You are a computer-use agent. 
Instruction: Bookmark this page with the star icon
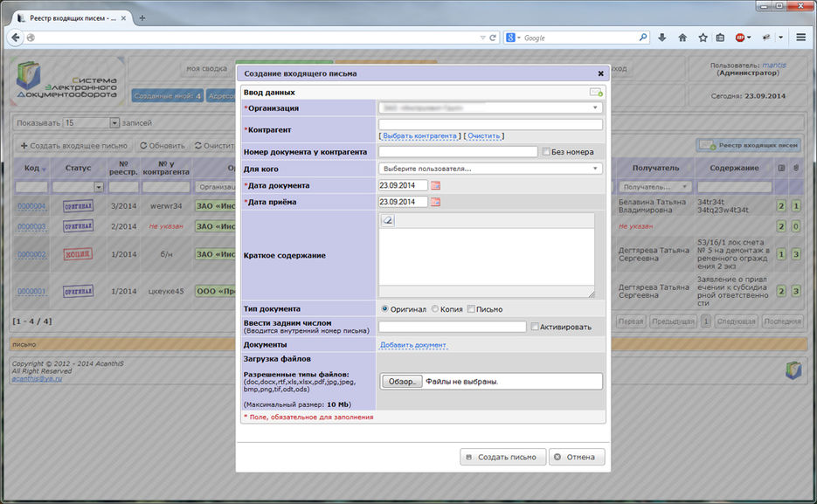pyautogui.click(x=703, y=38)
